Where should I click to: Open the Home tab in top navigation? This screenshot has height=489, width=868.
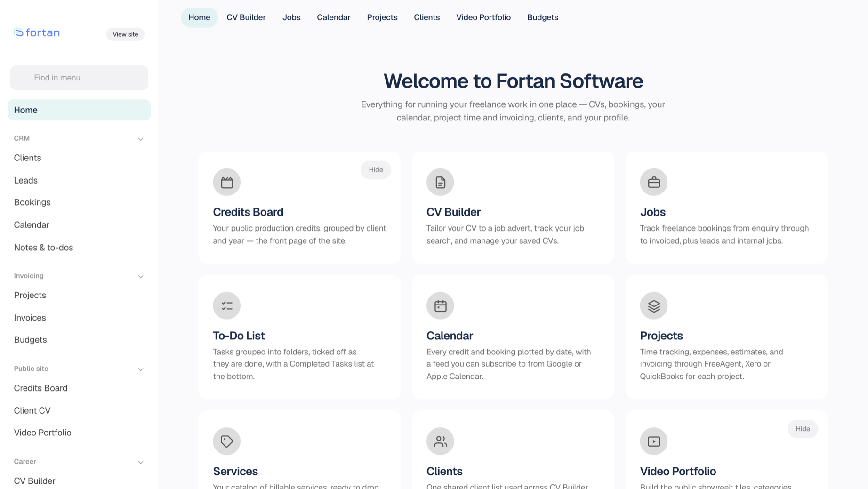tap(199, 17)
